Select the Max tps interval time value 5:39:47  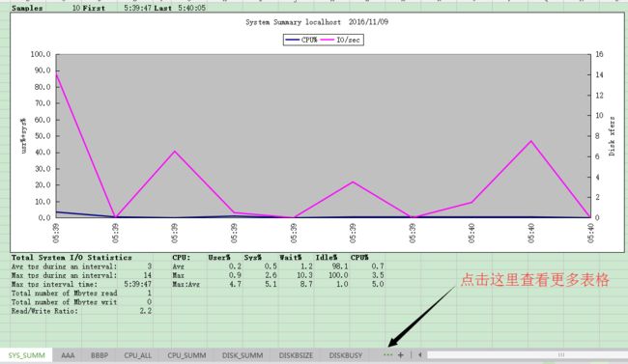coord(137,284)
